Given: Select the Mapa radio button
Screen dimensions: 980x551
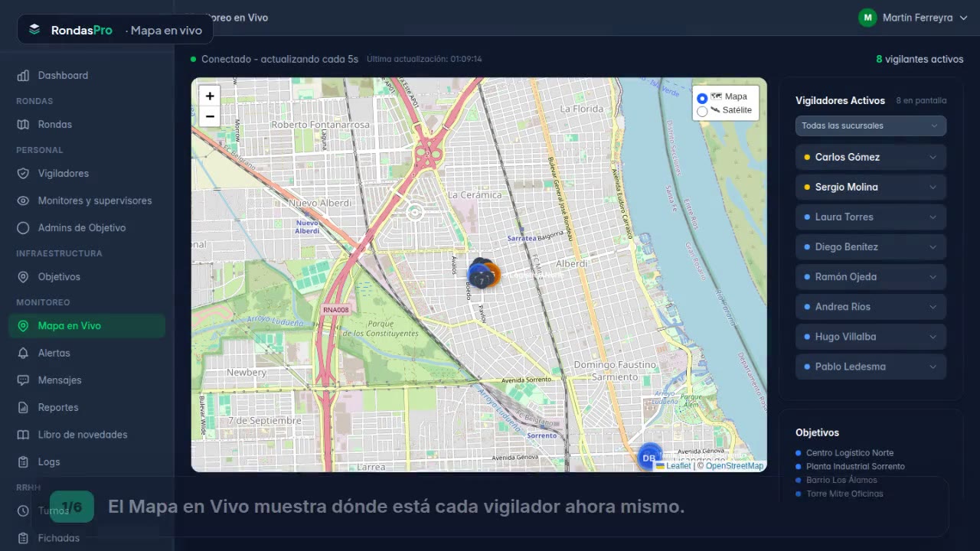Looking at the screenshot, I should coord(702,98).
